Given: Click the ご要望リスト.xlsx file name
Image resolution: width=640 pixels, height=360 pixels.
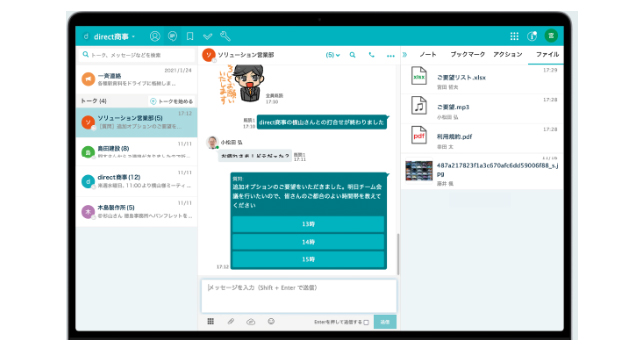Looking at the screenshot, I should 461,78.
